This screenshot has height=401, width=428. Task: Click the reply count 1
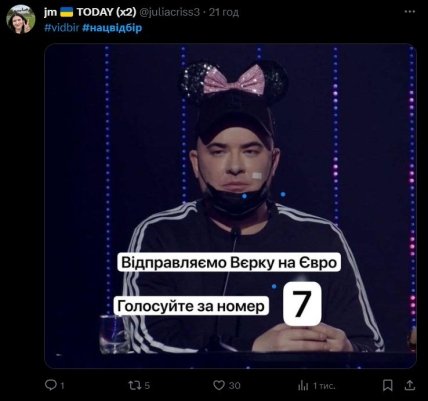[62, 386]
